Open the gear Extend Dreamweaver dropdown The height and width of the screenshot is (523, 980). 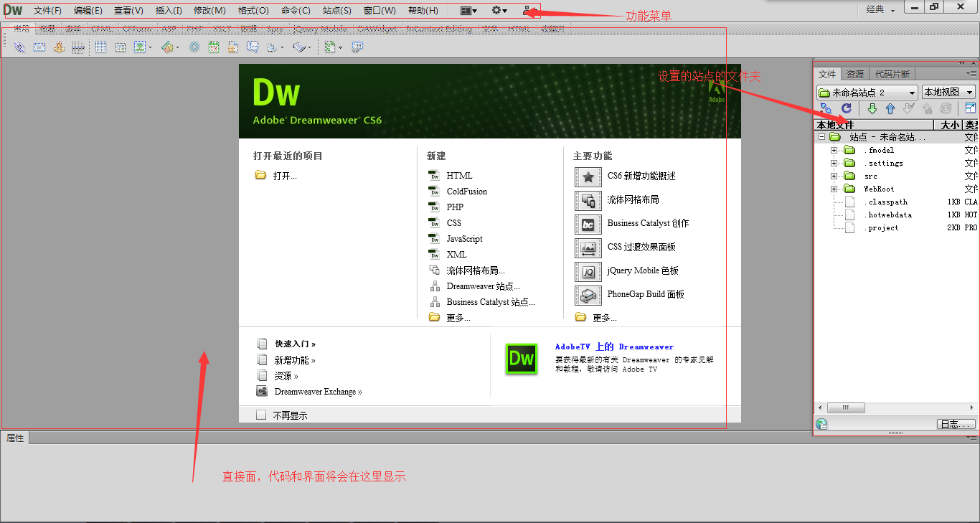pyautogui.click(x=499, y=11)
